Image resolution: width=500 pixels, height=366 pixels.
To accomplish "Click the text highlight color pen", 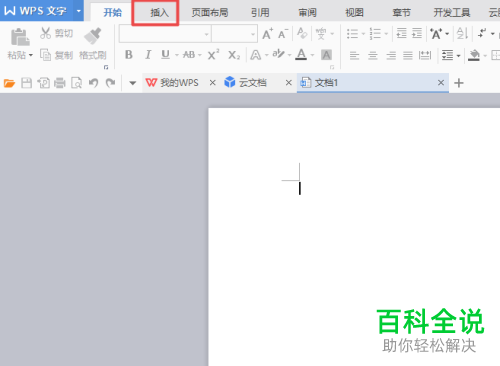I will click(279, 54).
